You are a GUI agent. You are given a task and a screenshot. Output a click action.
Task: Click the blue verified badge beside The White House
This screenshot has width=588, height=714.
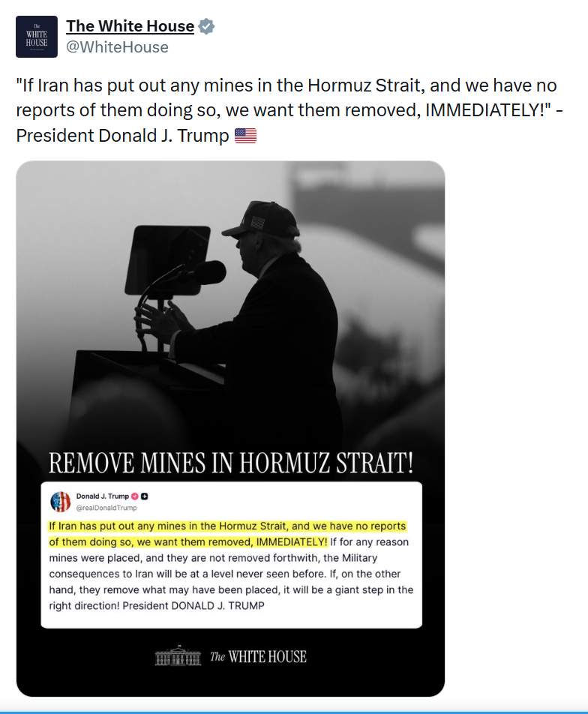pos(206,26)
